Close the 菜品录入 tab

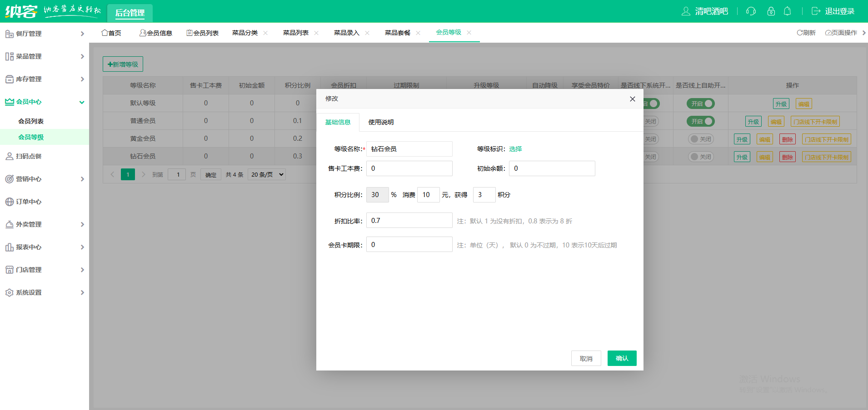tap(367, 33)
